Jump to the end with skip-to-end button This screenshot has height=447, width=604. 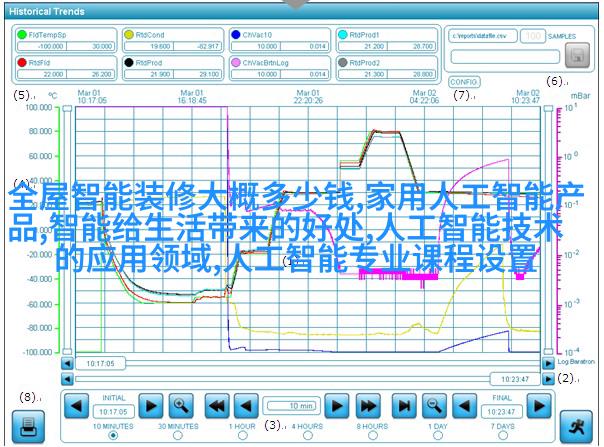(x=404, y=406)
